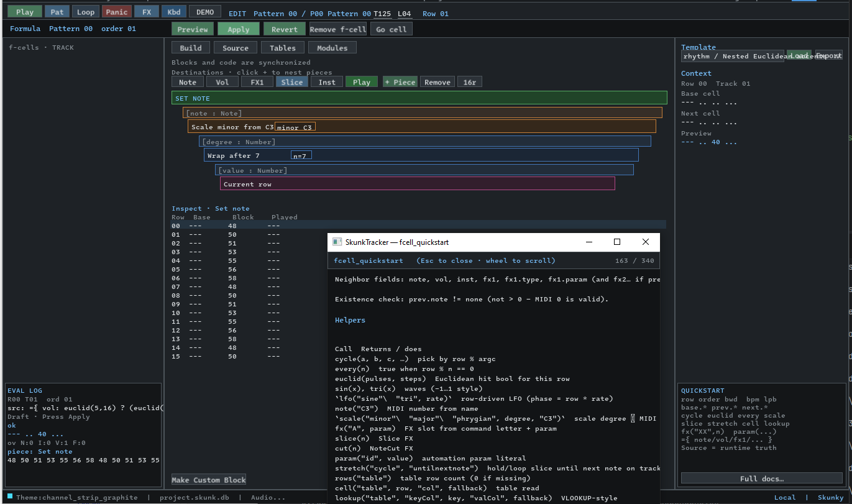
Task: Open the Modules tab
Action: (x=332, y=48)
